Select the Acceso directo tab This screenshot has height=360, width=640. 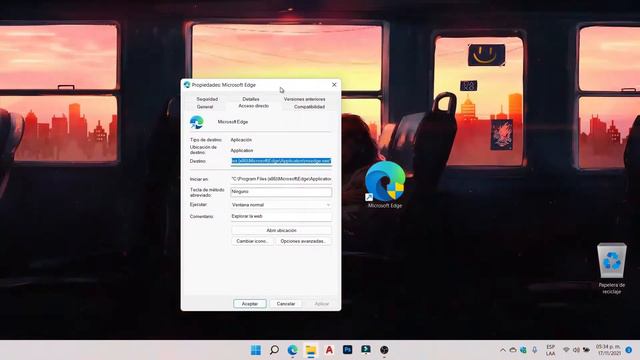pos(253,106)
